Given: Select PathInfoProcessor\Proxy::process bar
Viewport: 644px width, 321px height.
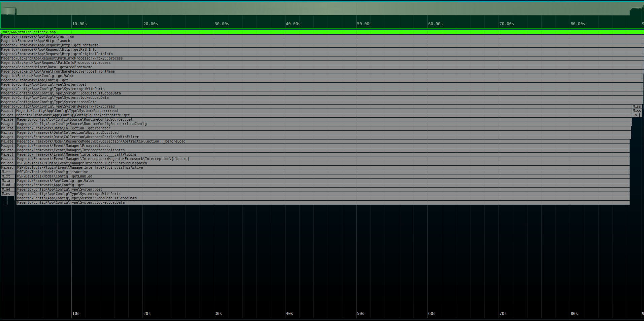Looking at the screenshot, I should click(x=321, y=58).
